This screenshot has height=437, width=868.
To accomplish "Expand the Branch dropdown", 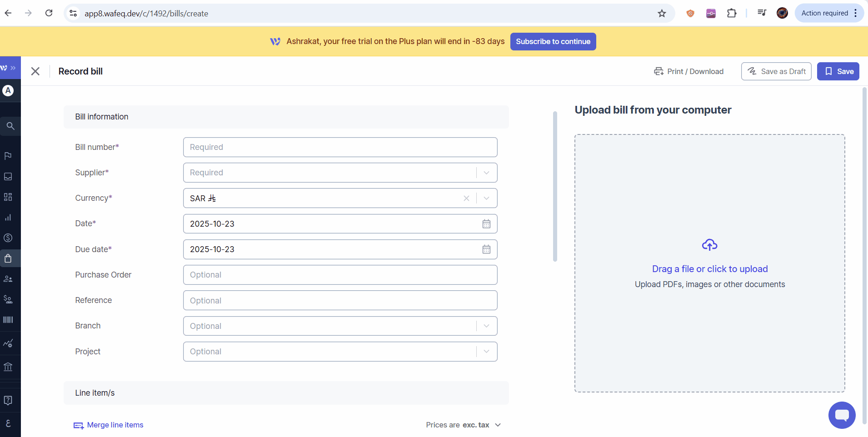I will tap(486, 326).
